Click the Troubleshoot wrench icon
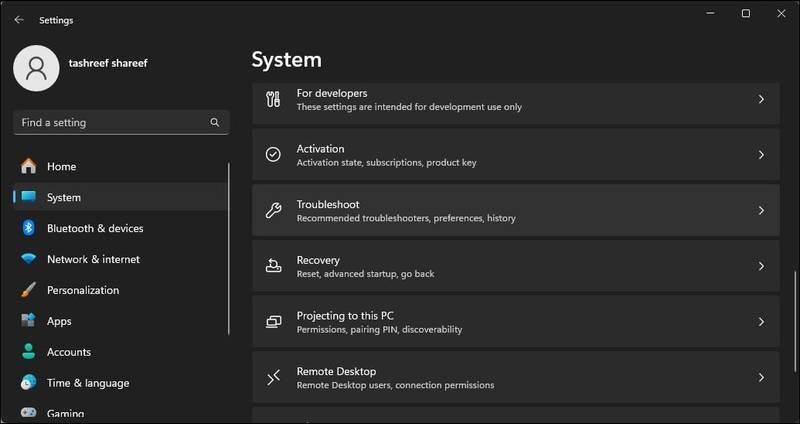This screenshot has width=800, height=424. [x=273, y=211]
